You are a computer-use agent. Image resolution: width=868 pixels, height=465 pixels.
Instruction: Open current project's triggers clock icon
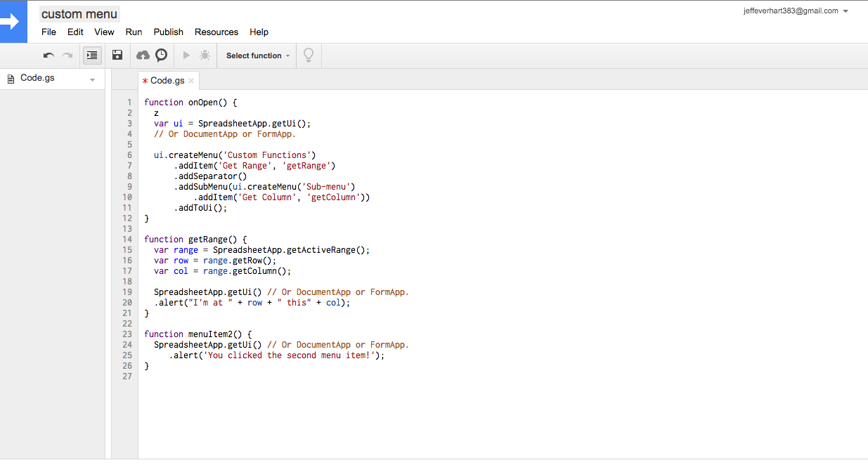tap(162, 55)
